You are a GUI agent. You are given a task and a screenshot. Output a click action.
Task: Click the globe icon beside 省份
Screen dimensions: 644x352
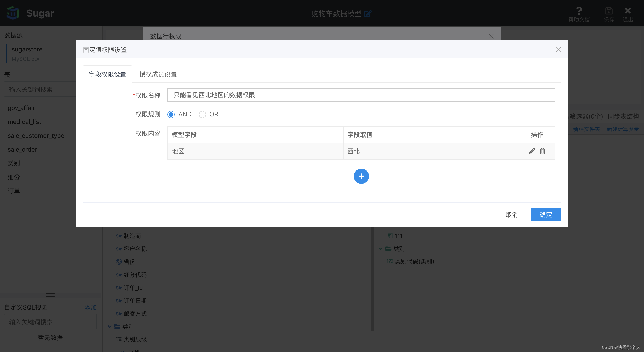coord(119,262)
